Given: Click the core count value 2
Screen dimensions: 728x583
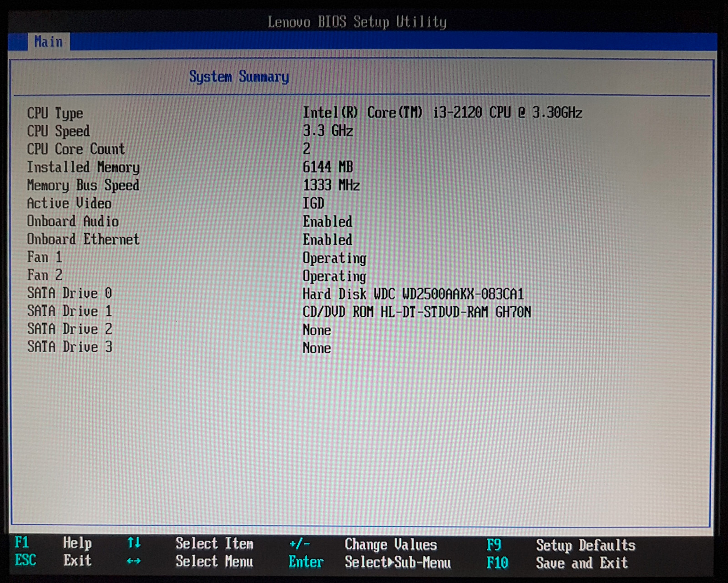Looking at the screenshot, I should point(307,148).
